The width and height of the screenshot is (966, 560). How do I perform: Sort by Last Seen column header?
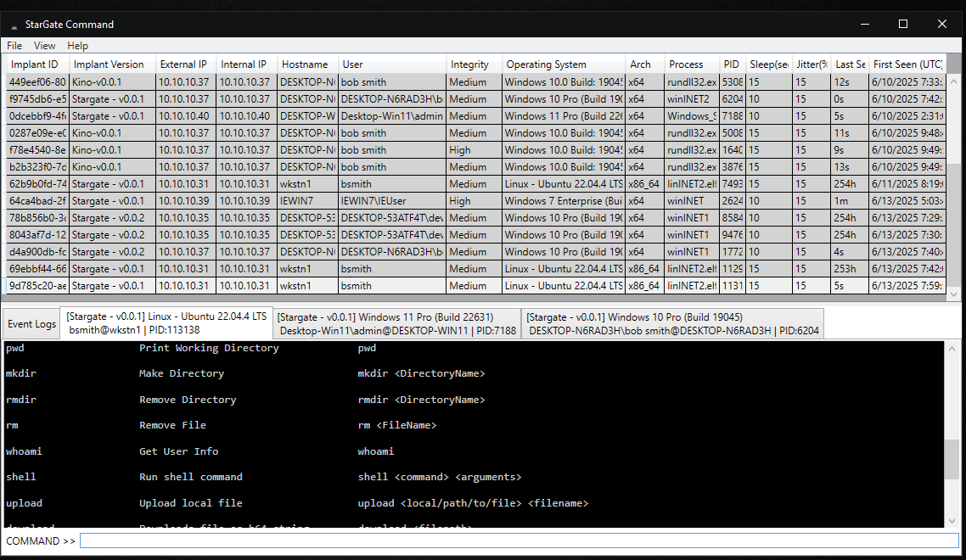[x=851, y=64]
